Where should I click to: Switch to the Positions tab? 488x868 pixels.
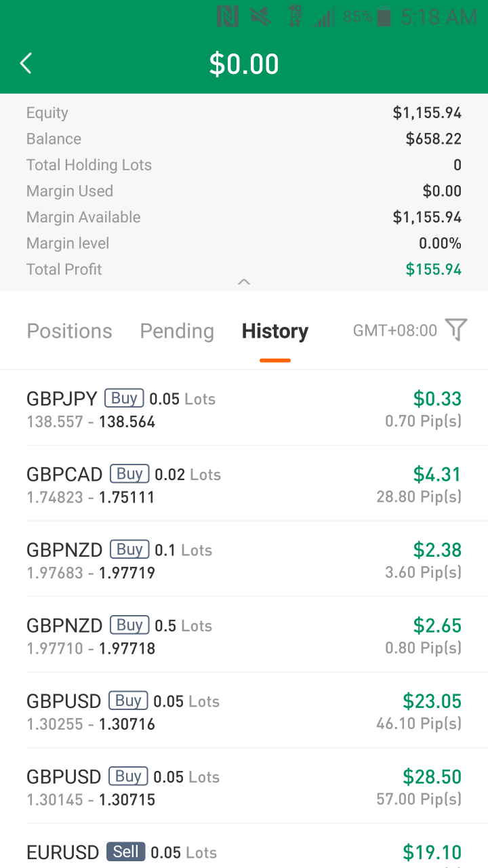69,331
